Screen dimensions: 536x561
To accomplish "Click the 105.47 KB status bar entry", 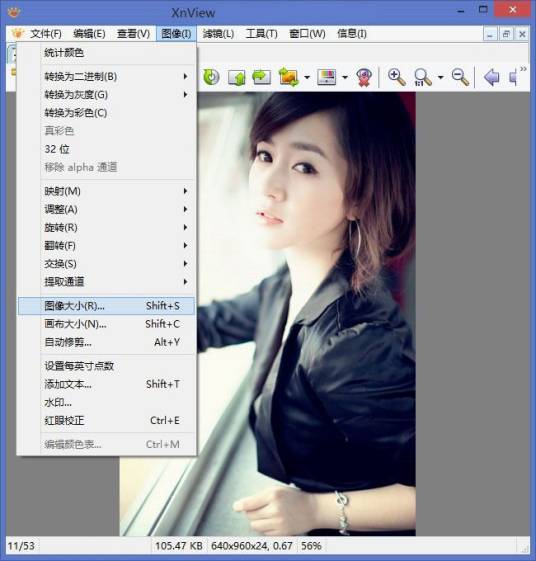I will click(x=179, y=546).
